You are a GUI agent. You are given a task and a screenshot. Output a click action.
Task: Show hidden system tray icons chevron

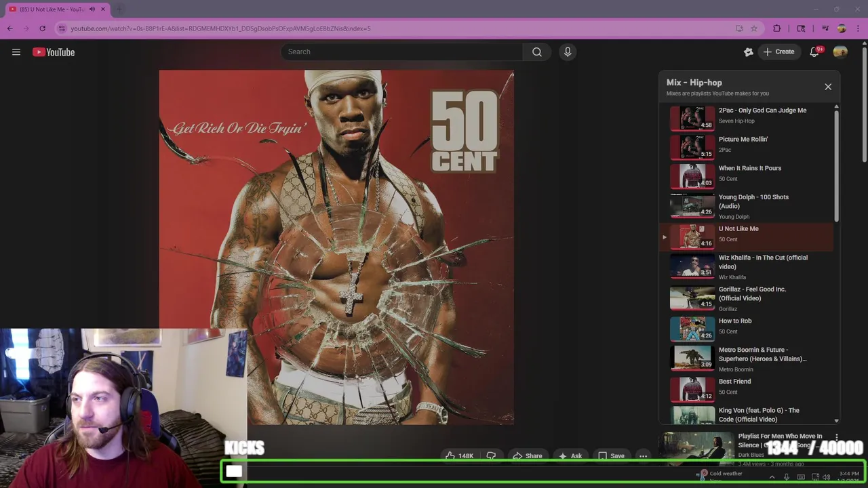point(772,477)
